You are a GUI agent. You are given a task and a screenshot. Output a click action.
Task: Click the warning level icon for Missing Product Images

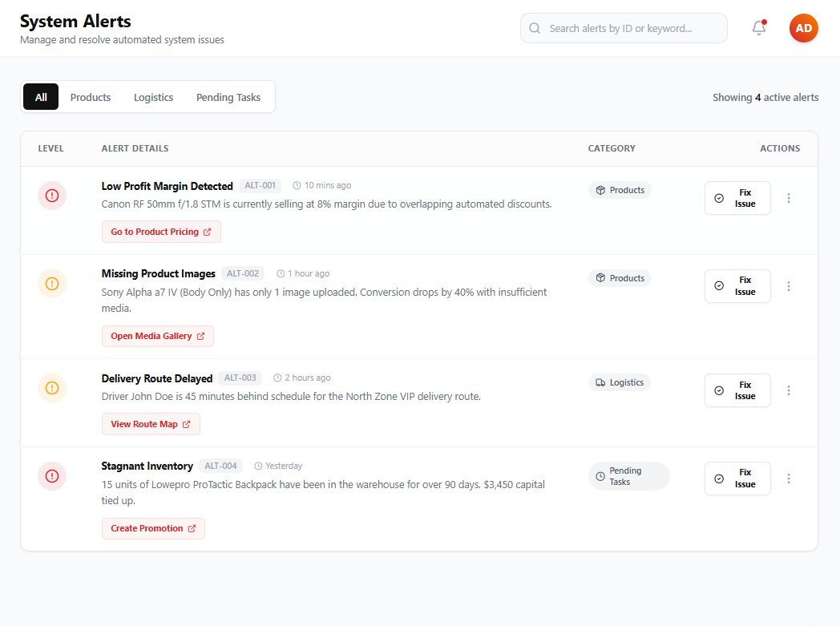[x=52, y=283]
